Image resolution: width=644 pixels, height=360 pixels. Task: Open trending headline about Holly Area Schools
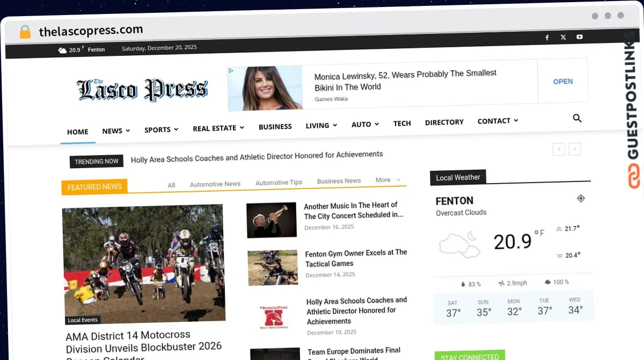pyautogui.click(x=257, y=157)
